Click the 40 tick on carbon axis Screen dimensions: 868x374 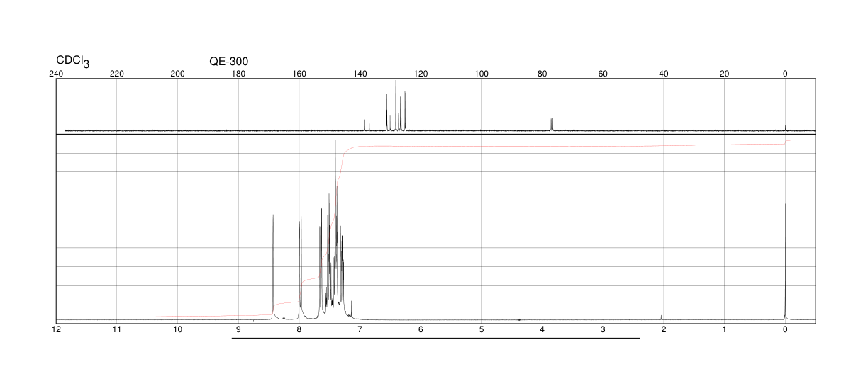click(x=664, y=74)
